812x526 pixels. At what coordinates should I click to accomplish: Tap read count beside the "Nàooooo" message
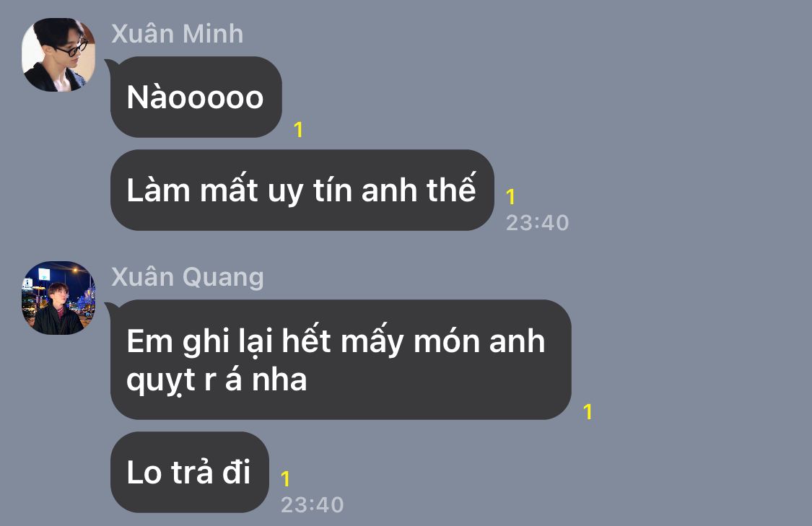[x=298, y=129]
